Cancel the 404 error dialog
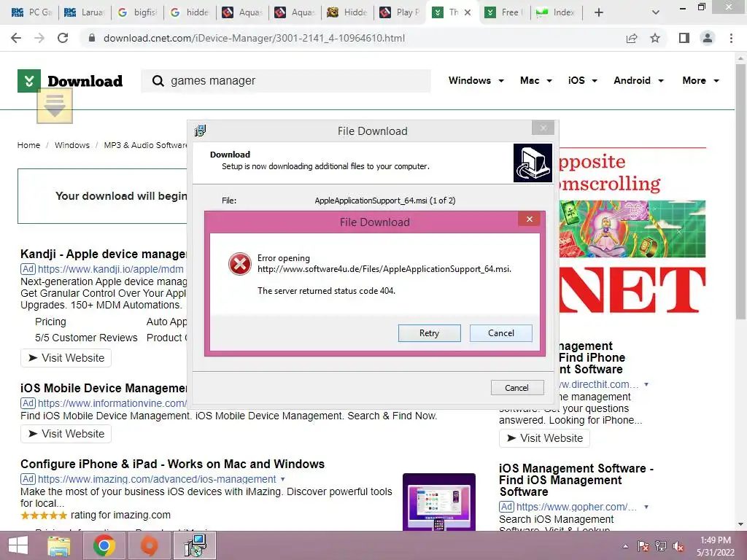The height and width of the screenshot is (560, 747). 500,332
